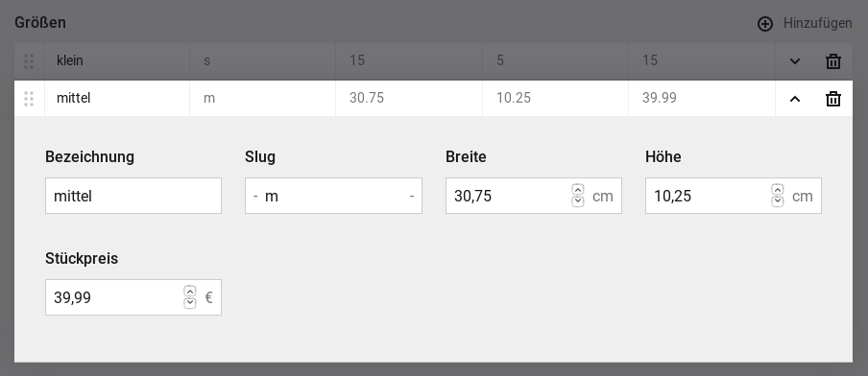Viewport: 868px width, 376px height.
Task: Delete the mittel size row
Action: tap(833, 99)
